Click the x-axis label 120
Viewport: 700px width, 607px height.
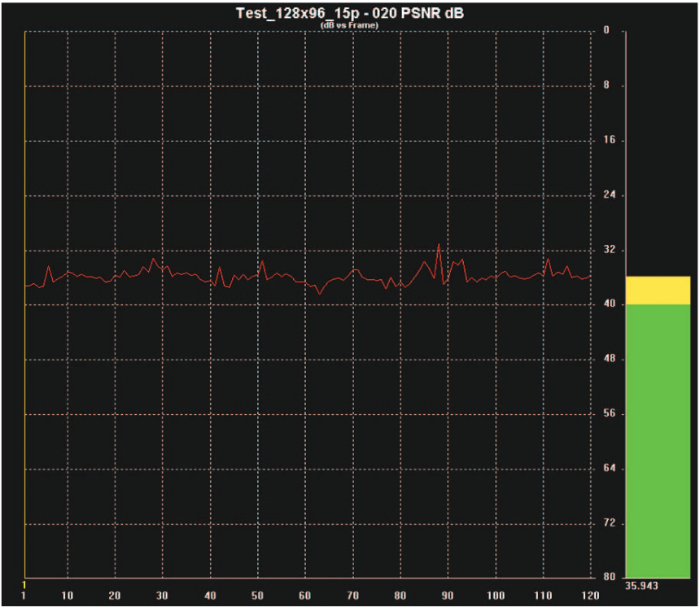[x=590, y=596]
